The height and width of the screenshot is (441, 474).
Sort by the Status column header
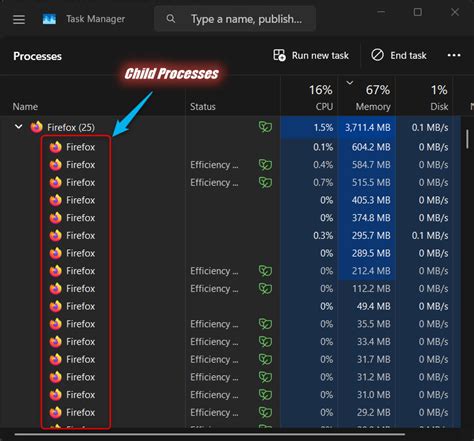click(x=203, y=107)
